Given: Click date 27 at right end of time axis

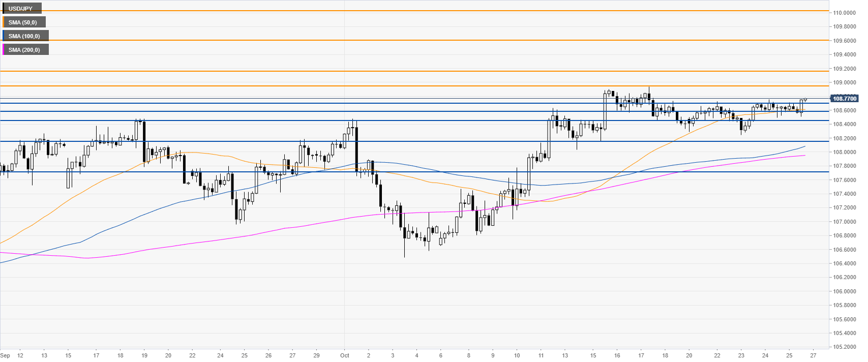Looking at the screenshot, I should click(813, 355).
